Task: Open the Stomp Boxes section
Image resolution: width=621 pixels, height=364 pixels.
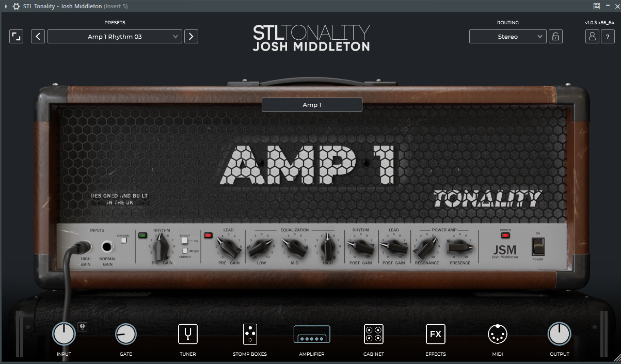Action: click(x=250, y=334)
